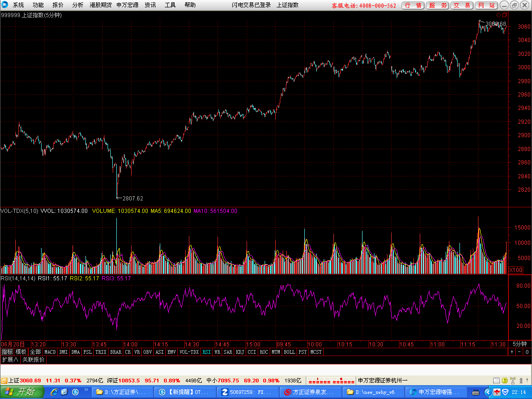Select the highlighted RSI indicator tab

coord(206,352)
